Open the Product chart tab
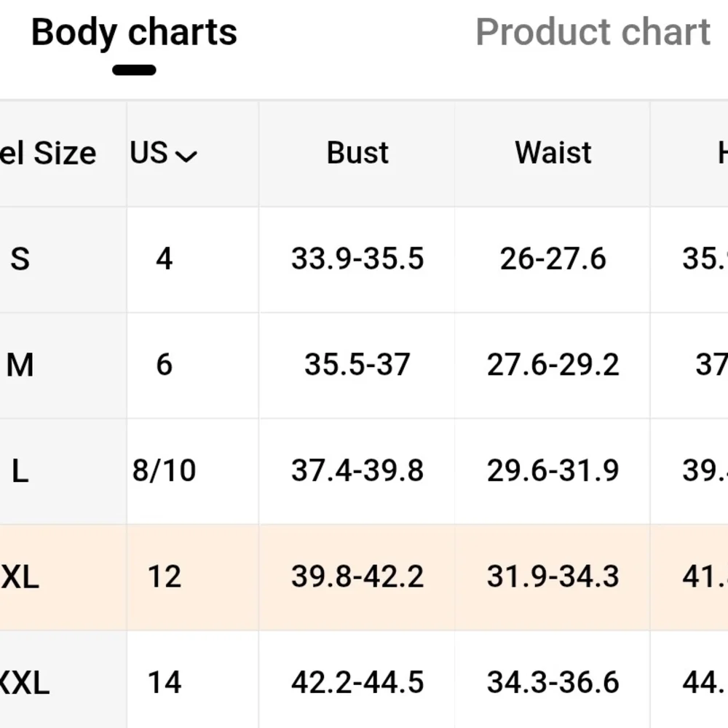This screenshot has height=728, width=728. coord(593,33)
